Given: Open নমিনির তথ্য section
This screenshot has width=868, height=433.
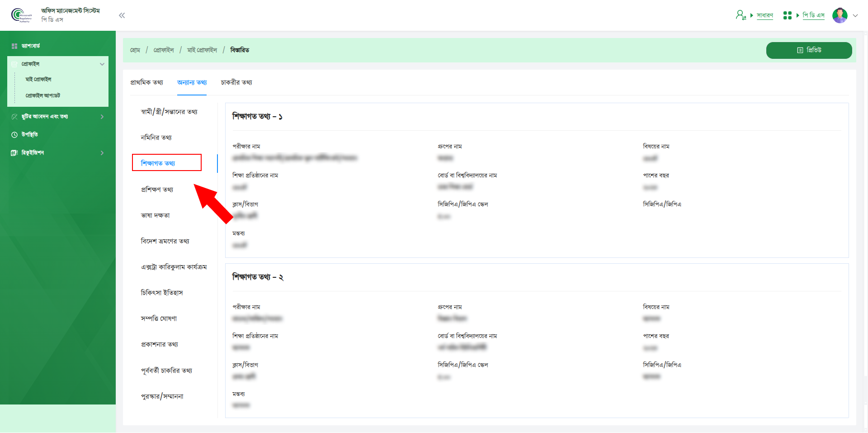Looking at the screenshot, I should pos(156,138).
